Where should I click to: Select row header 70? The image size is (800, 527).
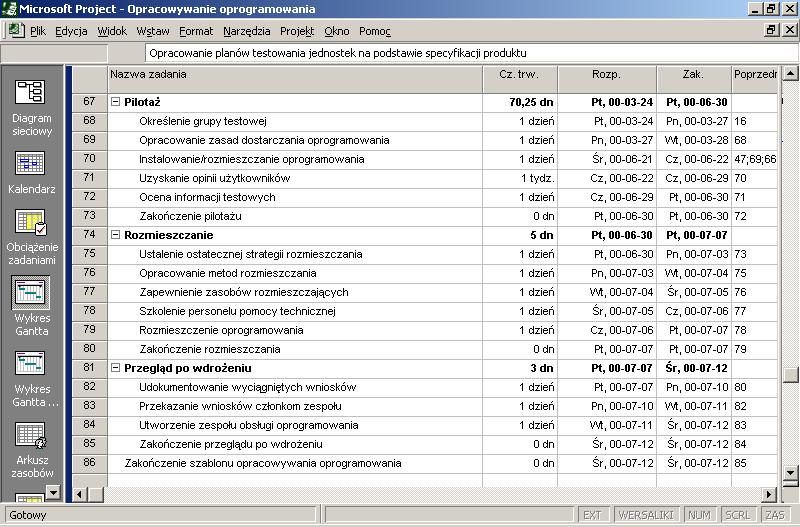[x=90, y=159]
